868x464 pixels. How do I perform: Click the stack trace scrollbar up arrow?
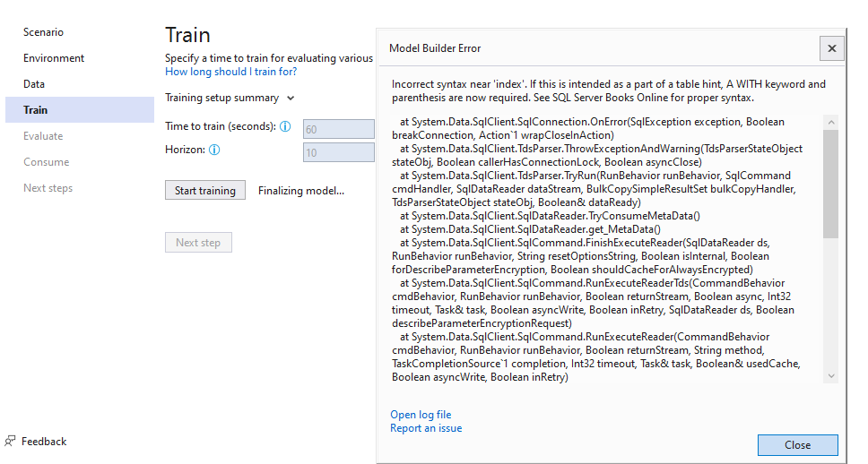831,122
